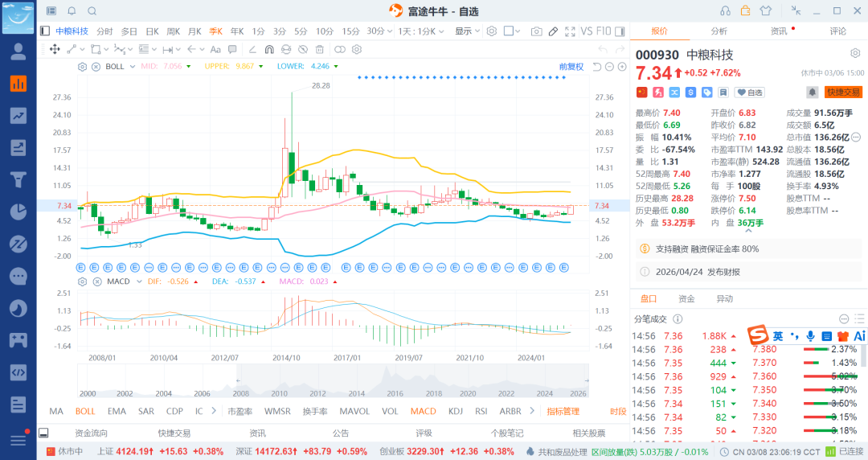Screen dimensions: 868x460
Task: Click the search magnifier in the title bar
Action: coord(92,10)
